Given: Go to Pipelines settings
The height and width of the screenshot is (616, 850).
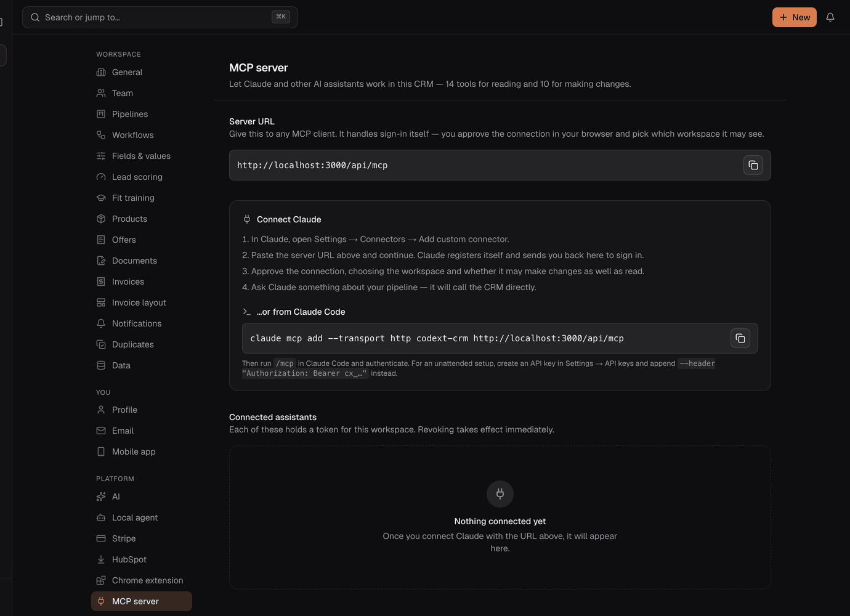Looking at the screenshot, I should pyautogui.click(x=141, y=114).
